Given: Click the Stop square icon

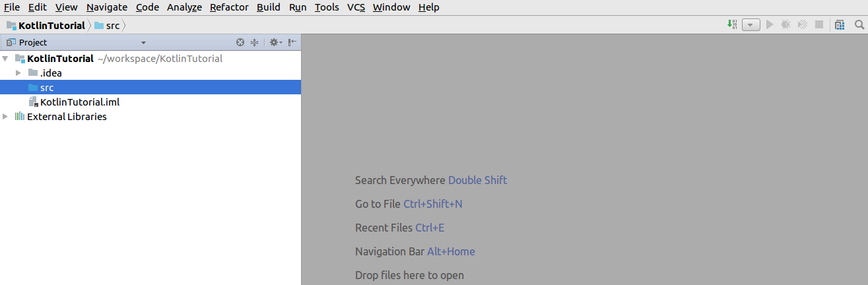Looking at the screenshot, I should 819,24.
